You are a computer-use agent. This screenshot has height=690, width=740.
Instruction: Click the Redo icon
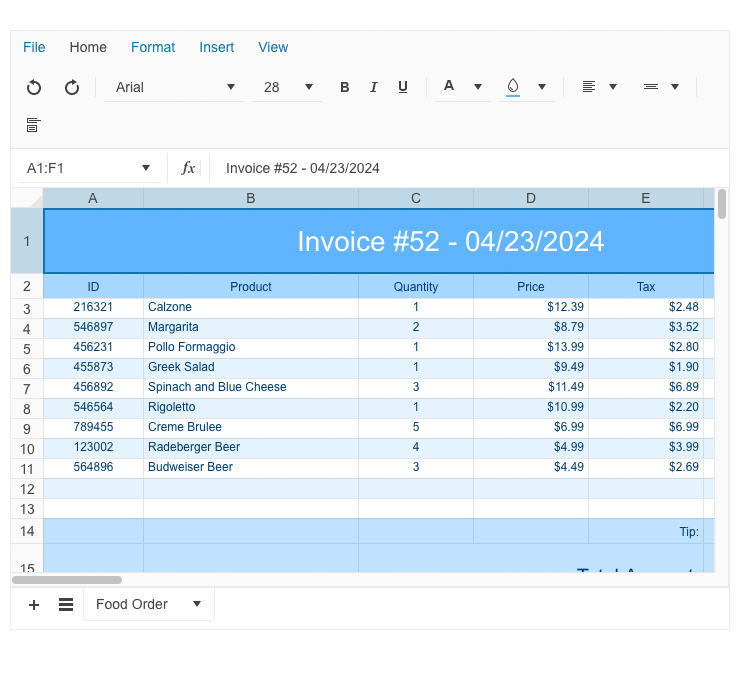[72, 88]
